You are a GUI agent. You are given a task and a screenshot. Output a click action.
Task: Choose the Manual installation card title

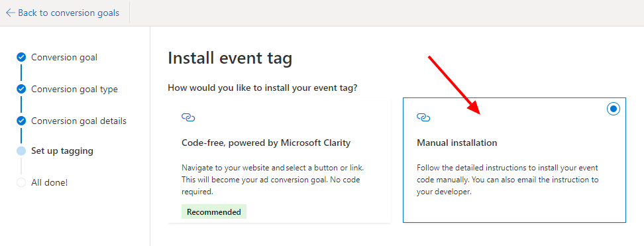[456, 143]
